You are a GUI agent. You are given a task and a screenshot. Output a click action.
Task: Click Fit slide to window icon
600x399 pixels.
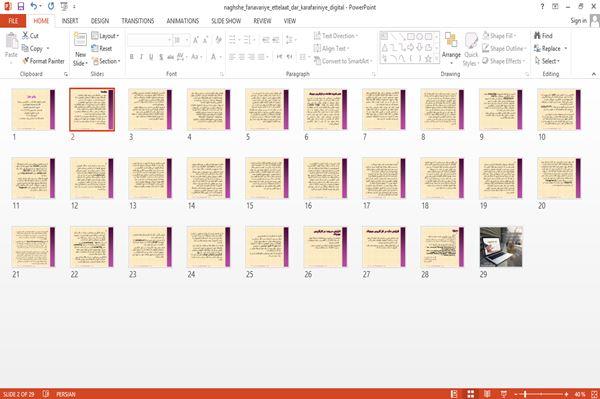tap(594, 394)
